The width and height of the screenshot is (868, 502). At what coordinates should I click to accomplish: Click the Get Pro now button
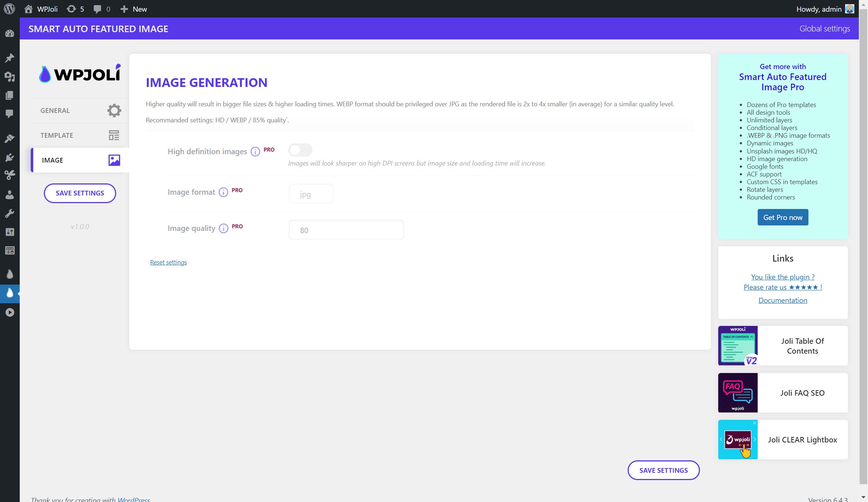point(783,217)
